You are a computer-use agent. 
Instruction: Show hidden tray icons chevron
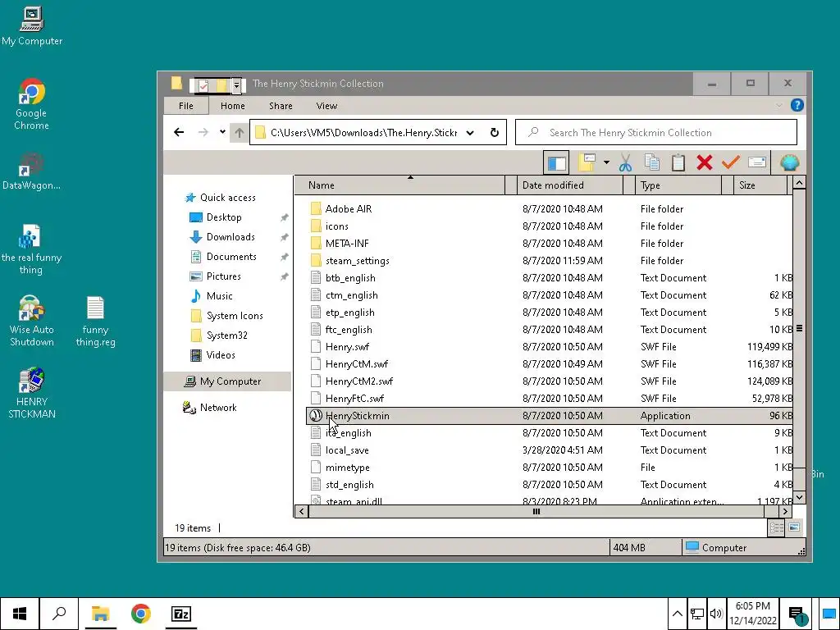pos(677,614)
